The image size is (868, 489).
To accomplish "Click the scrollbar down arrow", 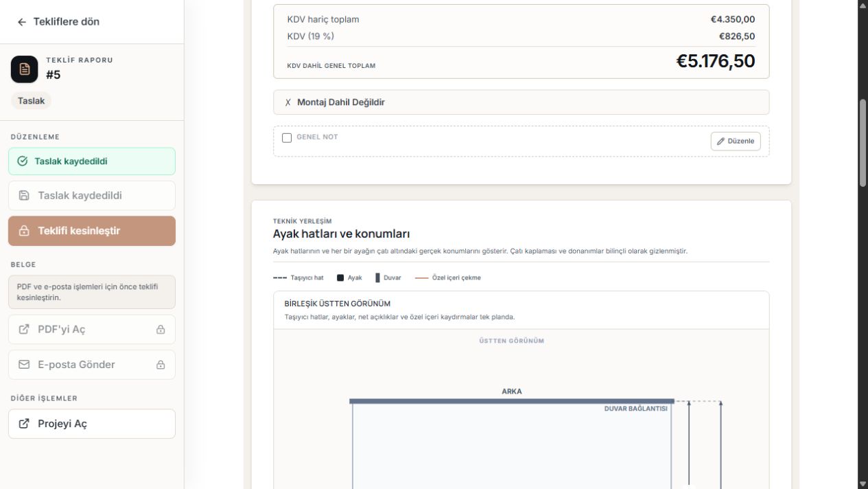I will click(863, 484).
